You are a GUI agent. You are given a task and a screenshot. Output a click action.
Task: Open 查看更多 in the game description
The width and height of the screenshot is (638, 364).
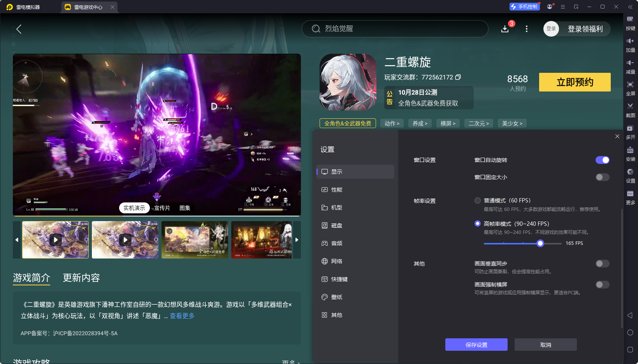181,316
